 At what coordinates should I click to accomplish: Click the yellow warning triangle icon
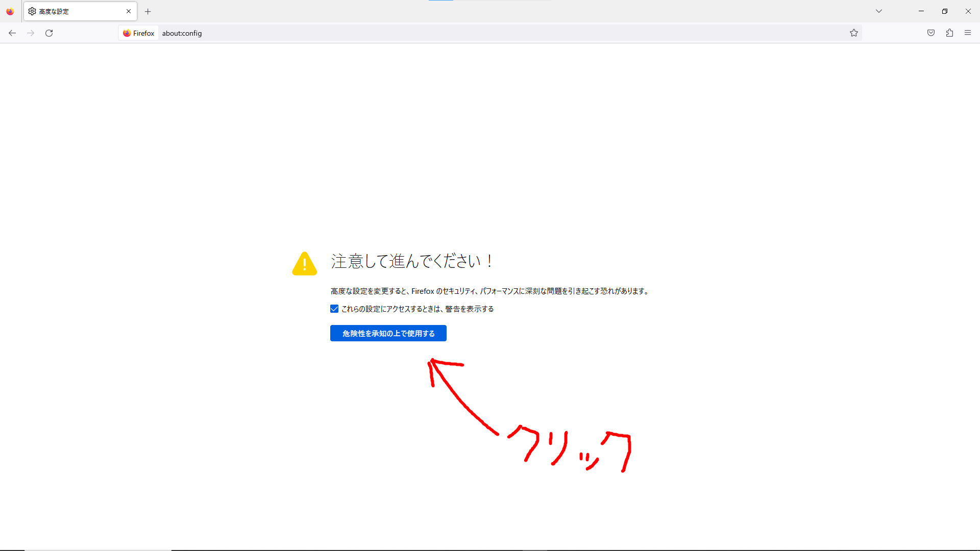tap(304, 263)
